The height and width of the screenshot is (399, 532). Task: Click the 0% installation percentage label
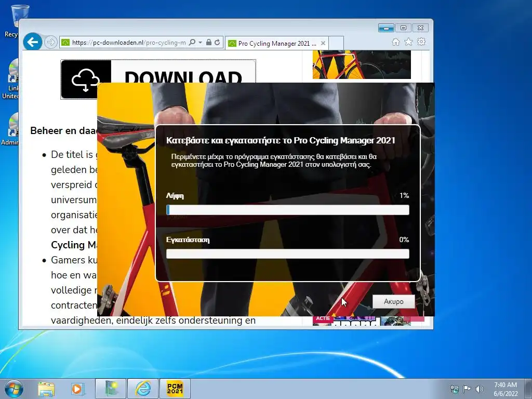[x=404, y=240]
